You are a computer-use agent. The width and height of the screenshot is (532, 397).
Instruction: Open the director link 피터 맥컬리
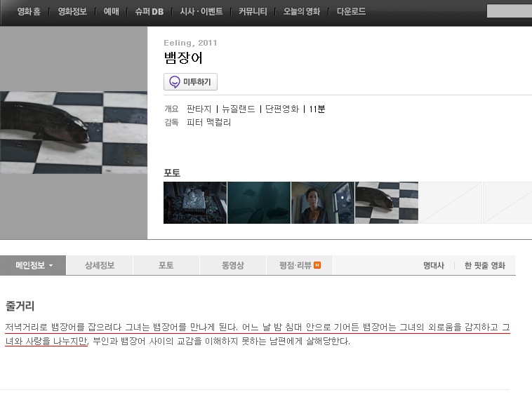208,122
